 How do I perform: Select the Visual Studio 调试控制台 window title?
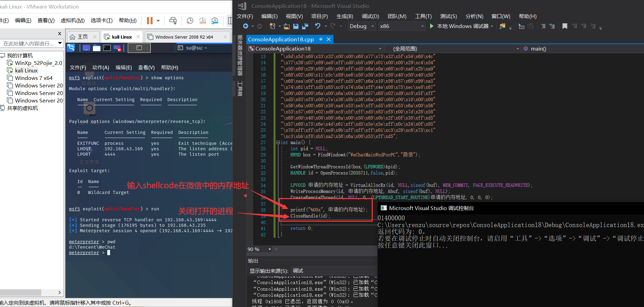tap(431, 208)
